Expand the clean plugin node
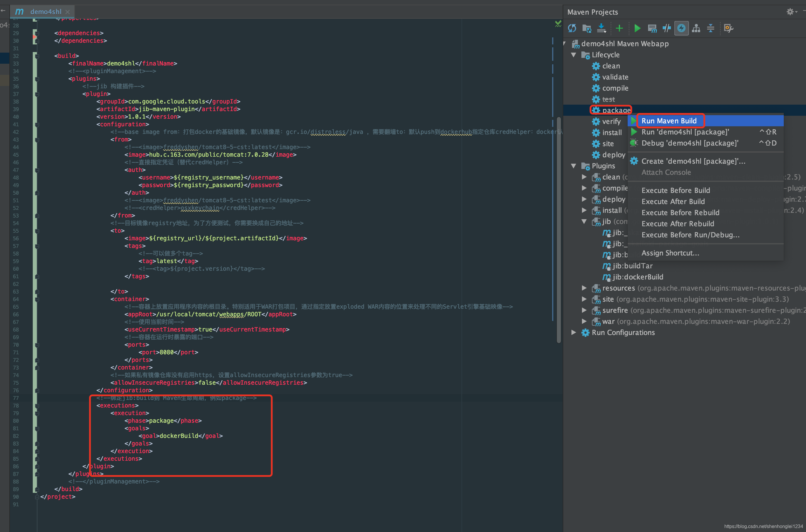This screenshot has height=532, width=806. click(x=584, y=177)
